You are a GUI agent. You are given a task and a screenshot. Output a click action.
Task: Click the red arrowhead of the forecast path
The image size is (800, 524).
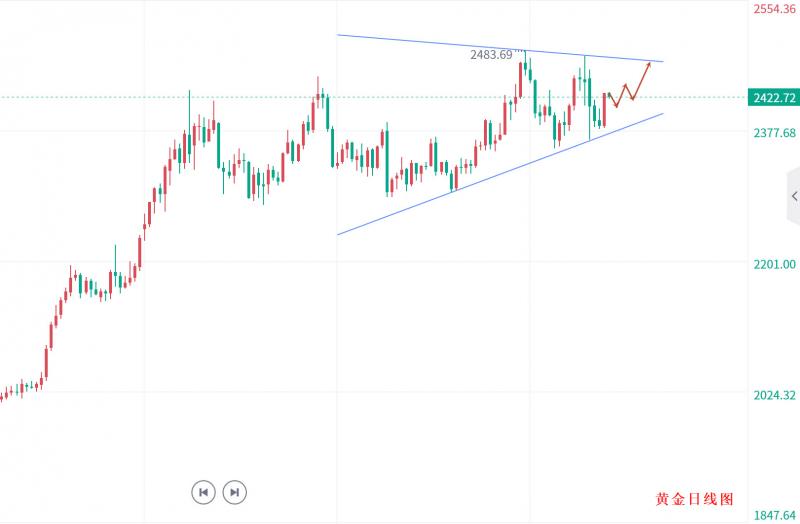(649, 65)
